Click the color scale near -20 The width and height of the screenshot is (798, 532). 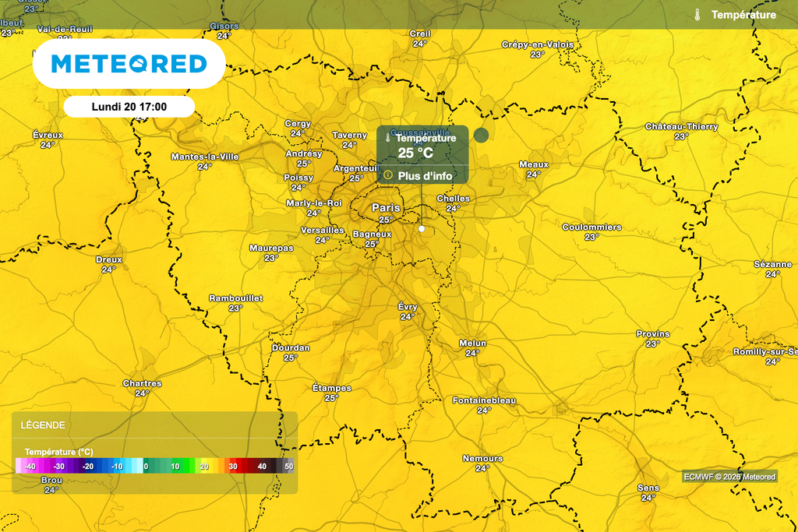pyautogui.click(x=88, y=466)
